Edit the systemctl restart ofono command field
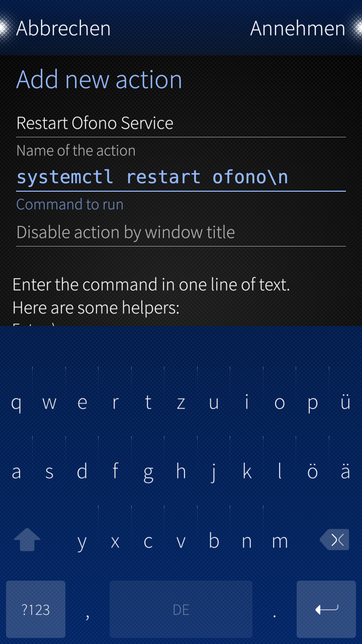This screenshot has height=644, width=362. click(x=181, y=177)
